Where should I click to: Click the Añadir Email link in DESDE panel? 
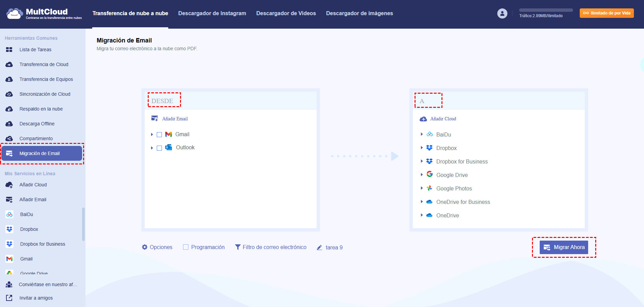click(175, 119)
